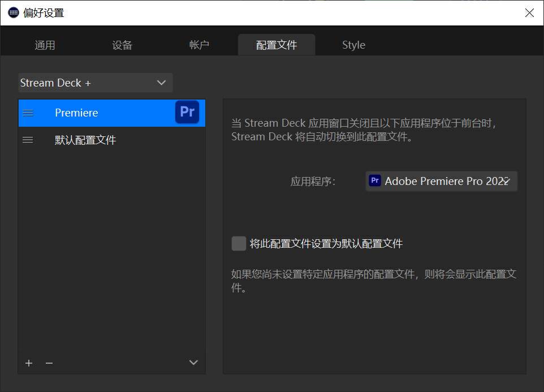Expand the device selector chevron

click(x=163, y=83)
